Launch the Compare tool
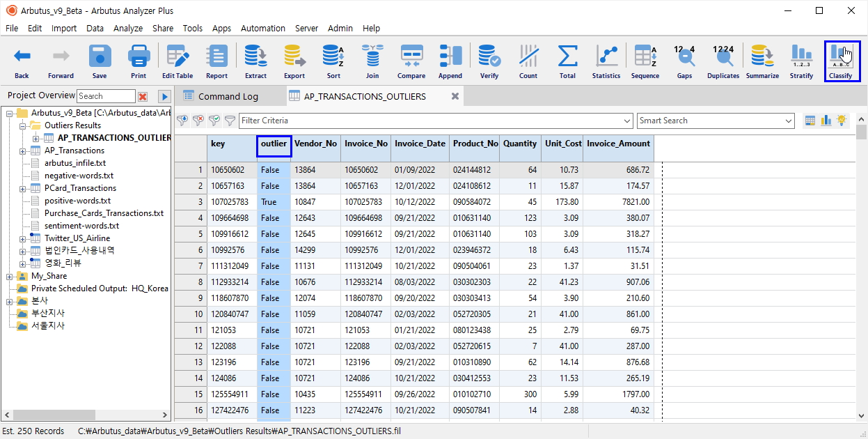The image size is (868, 439). pyautogui.click(x=411, y=61)
